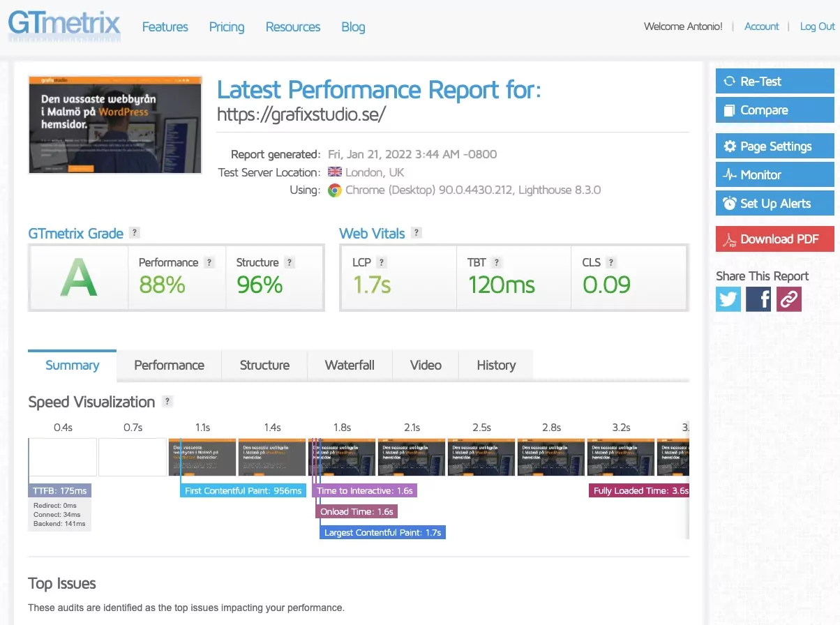The image size is (840, 625).
Task: Click the London, UK location text
Action: (x=375, y=172)
